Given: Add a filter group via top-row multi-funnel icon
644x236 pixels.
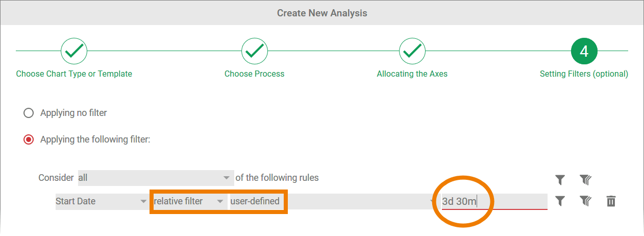Looking at the screenshot, I should click(585, 179).
